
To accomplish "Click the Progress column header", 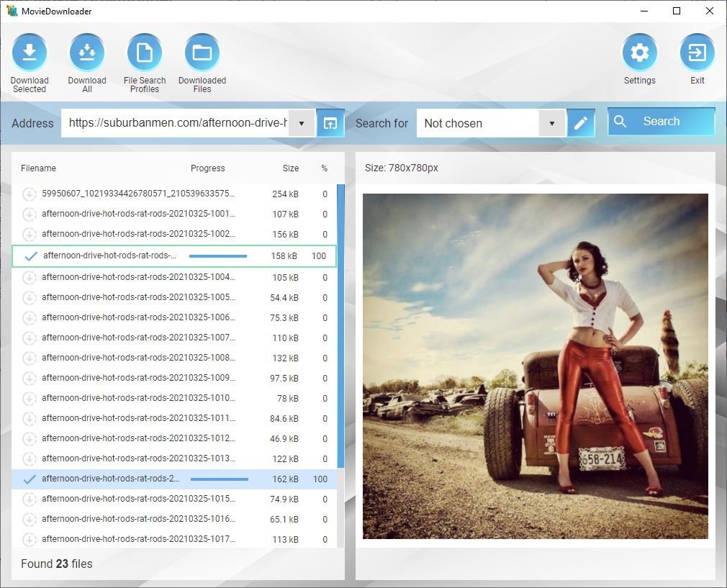I will pyautogui.click(x=208, y=168).
